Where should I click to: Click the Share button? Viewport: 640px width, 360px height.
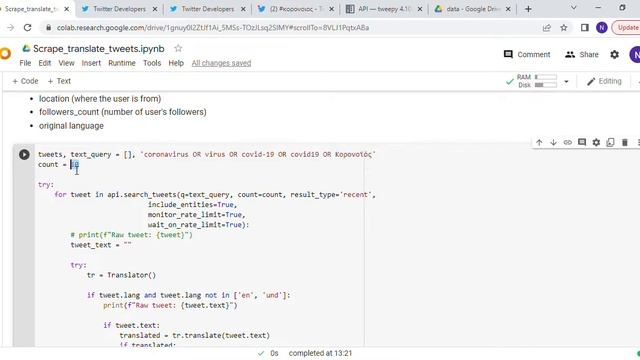(x=582, y=54)
